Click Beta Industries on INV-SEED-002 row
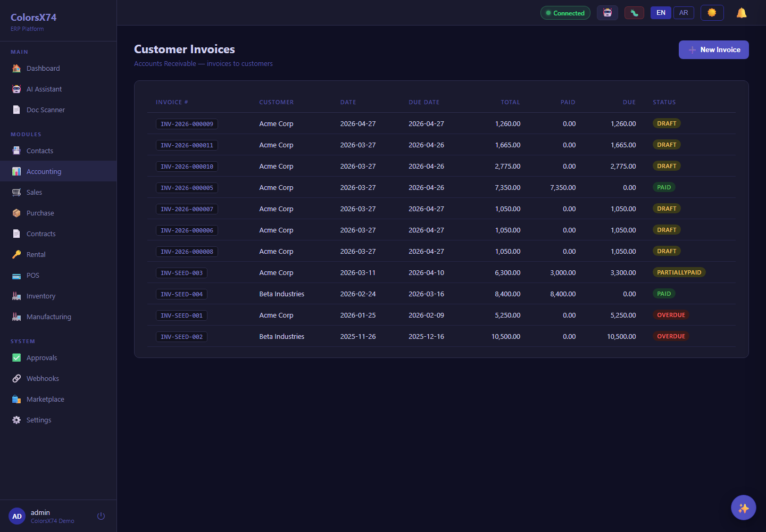This screenshot has height=532, width=766. [281, 336]
